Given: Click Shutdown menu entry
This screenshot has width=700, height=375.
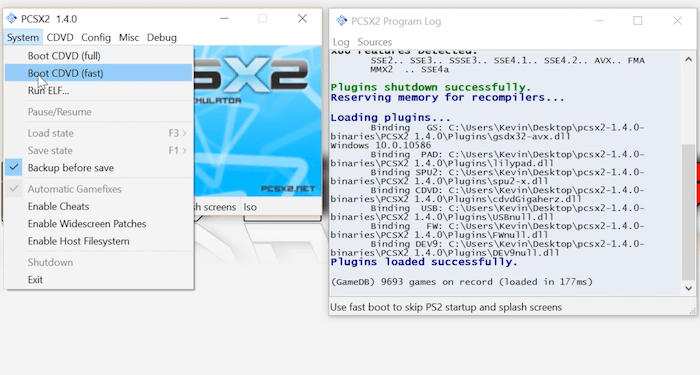Looking at the screenshot, I should coord(99,262).
